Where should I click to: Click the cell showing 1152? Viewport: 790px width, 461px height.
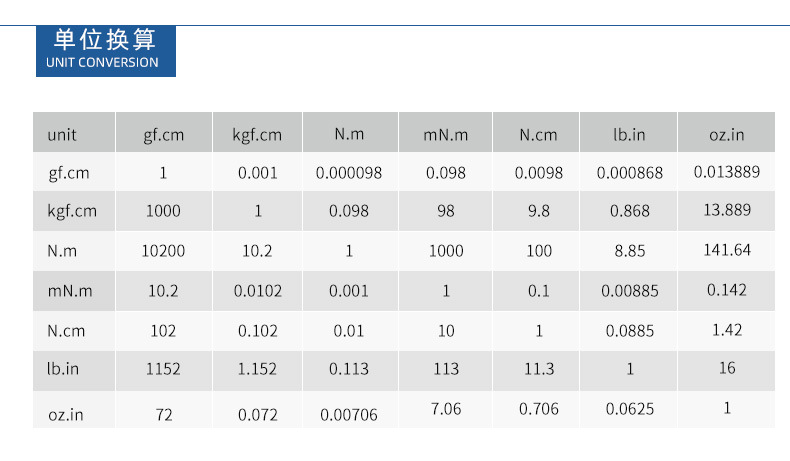click(x=164, y=370)
